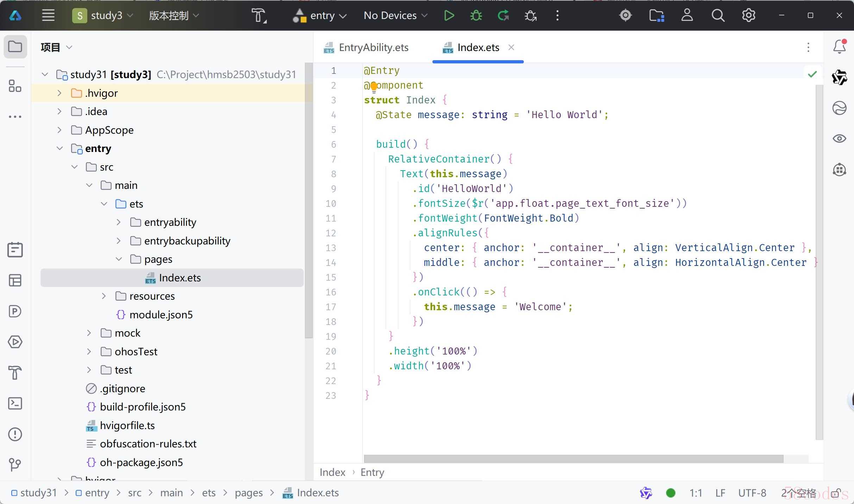Open the Terminal tool window icon
854x504 pixels.
coord(15,403)
